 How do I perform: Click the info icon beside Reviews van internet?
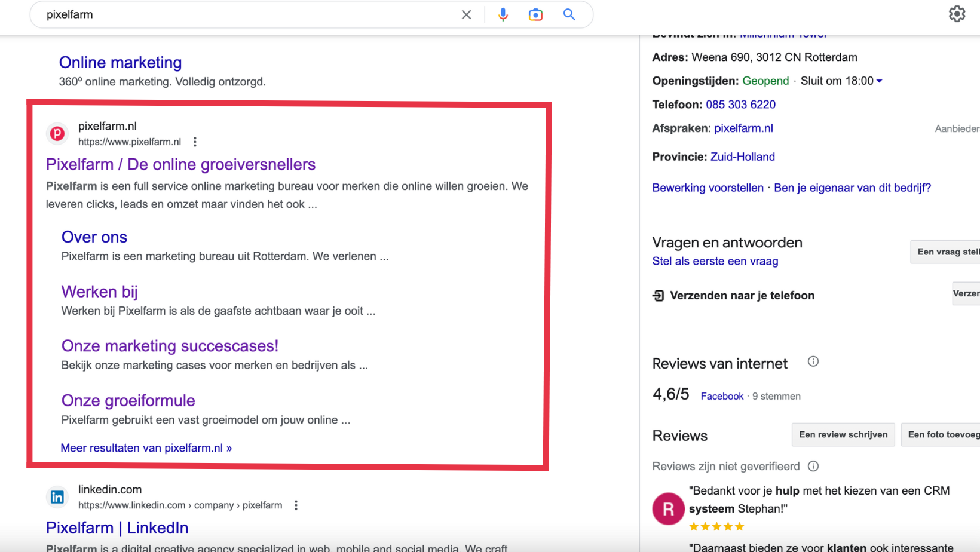point(813,361)
